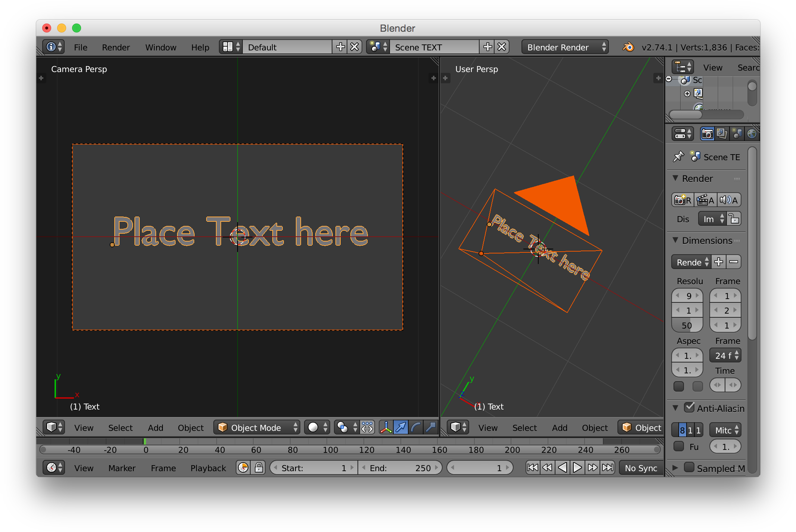The image size is (796, 532).
Task: Click the render Animation clapperboard button
Action: click(705, 200)
